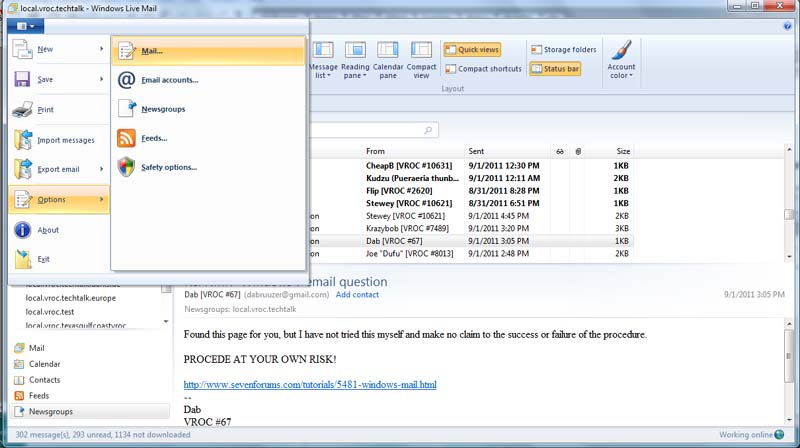Click reading pane scrollbar down arrow

pyautogui.click(x=789, y=420)
